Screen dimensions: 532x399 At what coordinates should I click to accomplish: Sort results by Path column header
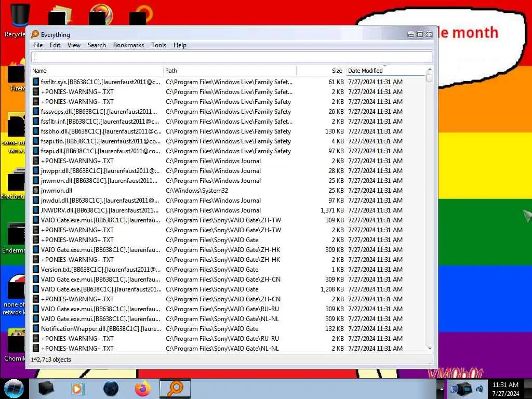point(230,71)
